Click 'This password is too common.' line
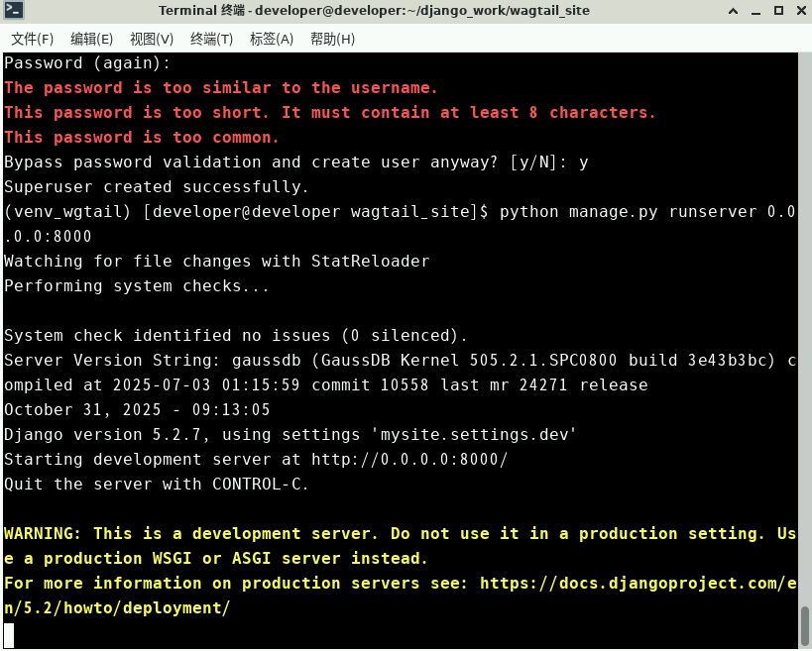The height and width of the screenshot is (651, 812). coord(142,138)
